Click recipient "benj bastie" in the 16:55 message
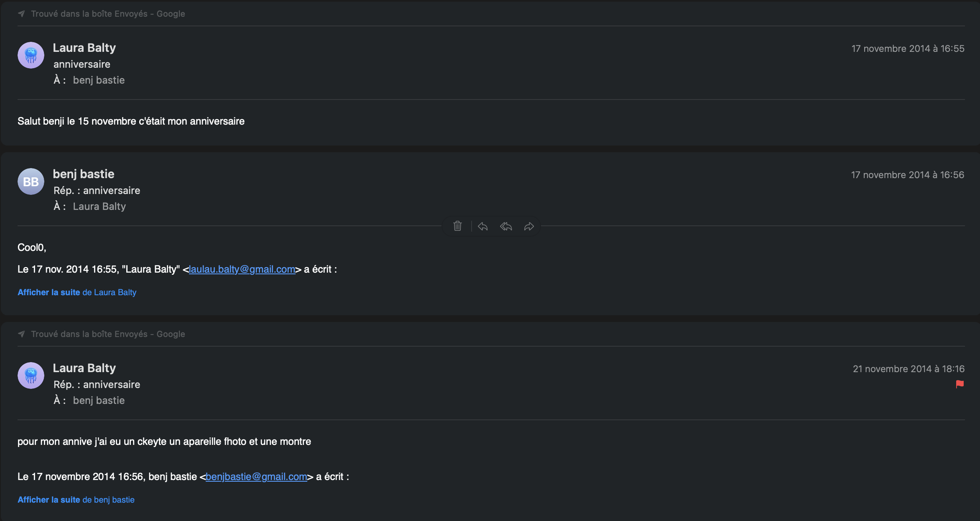The image size is (980, 521). (99, 80)
